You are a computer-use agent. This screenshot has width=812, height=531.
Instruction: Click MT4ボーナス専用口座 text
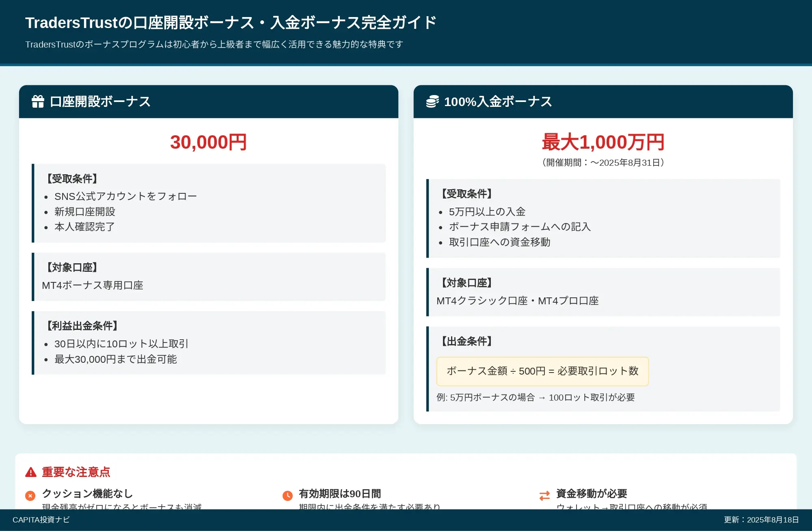click(x=93, y=285)
